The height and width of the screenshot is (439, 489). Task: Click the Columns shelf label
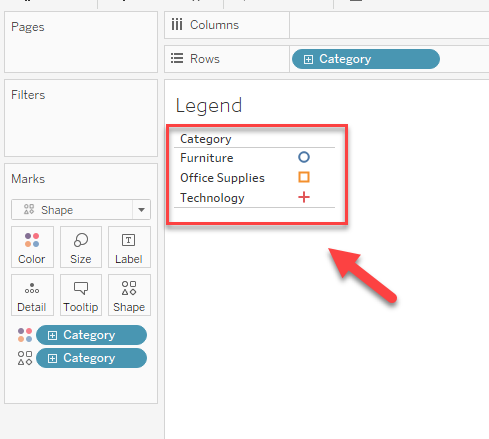click(x=214, y=25)
